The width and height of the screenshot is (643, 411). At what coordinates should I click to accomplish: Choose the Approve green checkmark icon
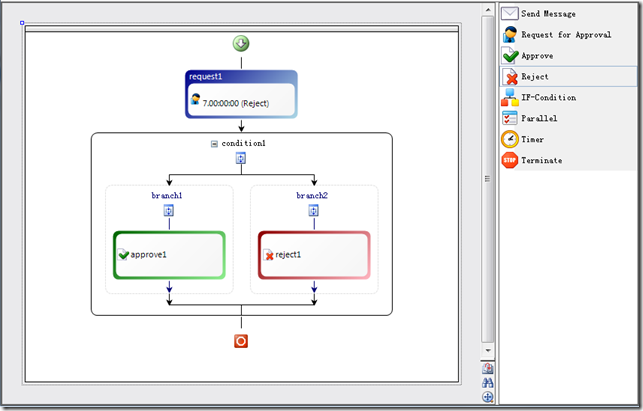pyautogui.click(x=510, y=55)
